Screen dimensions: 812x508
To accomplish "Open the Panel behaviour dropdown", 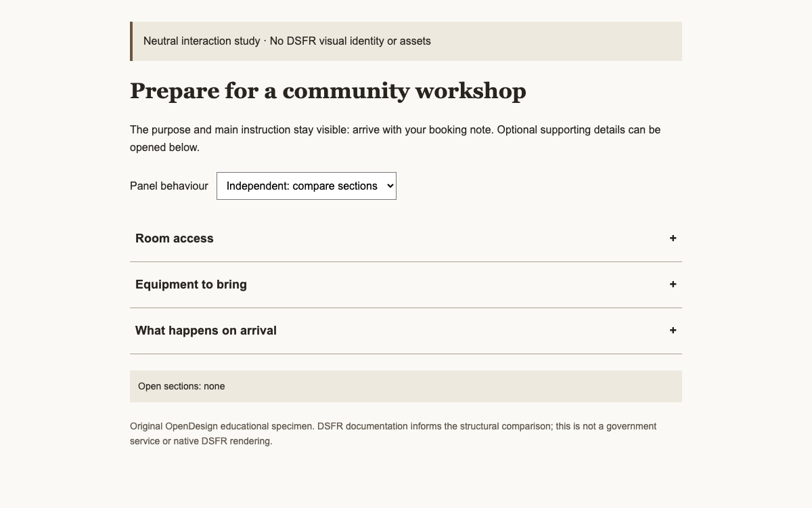I will 307,186.
